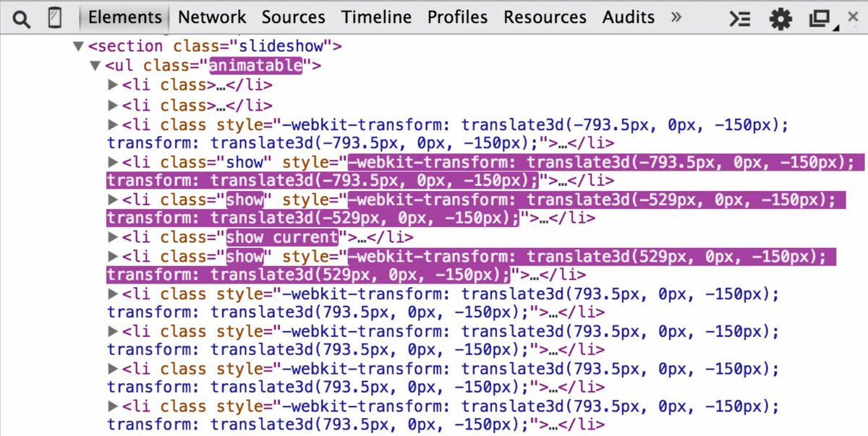
Task: Click the dock side icon
Action: pos(820,19)
